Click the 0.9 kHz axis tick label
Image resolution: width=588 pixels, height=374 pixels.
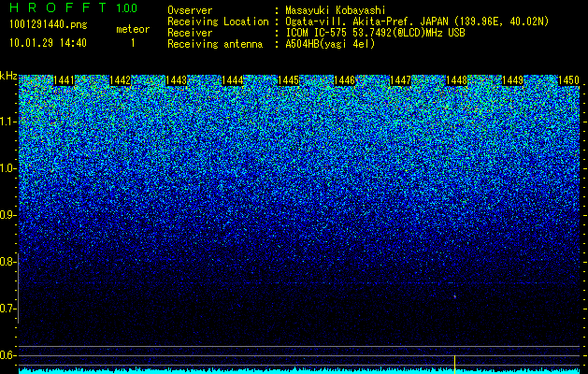pyautogui.click(x=7, y=215)
